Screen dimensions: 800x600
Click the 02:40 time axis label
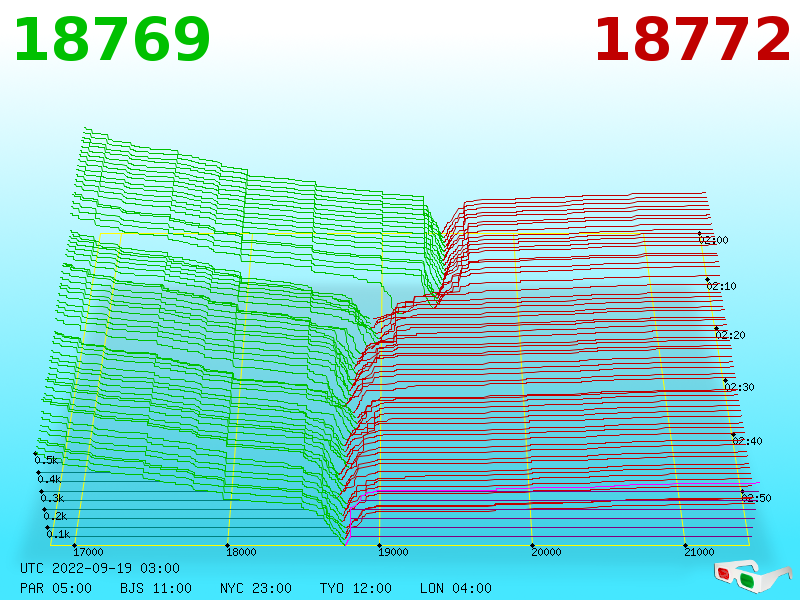[x=747, y=441]
